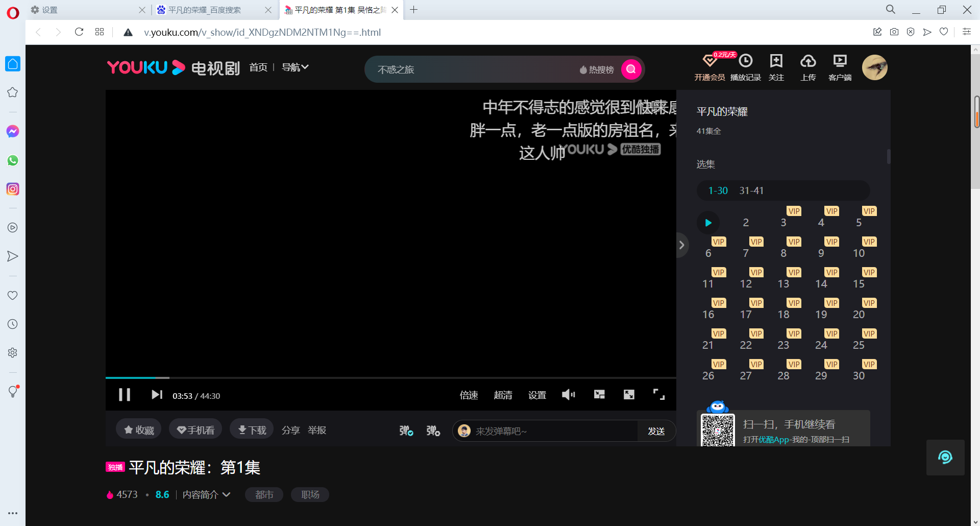This screenshot has height=526, width=980.
Task: Toggle danmaku display on/off icon
Action: [x=406, y=431]
